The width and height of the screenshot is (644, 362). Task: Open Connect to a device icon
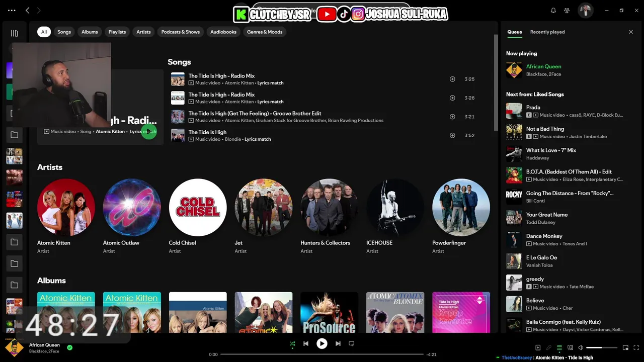pyautogui.click(x=570, y=347)
